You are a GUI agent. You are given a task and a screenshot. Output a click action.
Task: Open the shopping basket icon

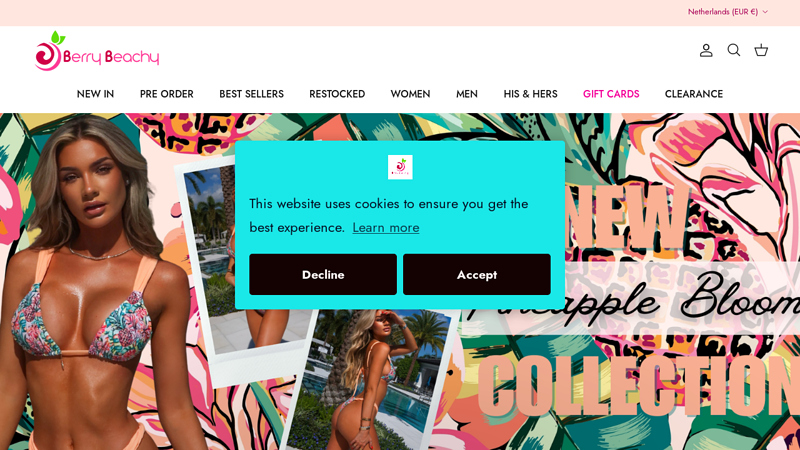[x=761, y=50]
